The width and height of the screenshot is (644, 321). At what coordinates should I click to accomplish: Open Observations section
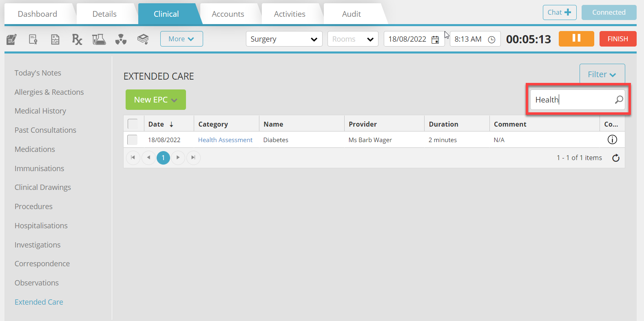[37, 283]
